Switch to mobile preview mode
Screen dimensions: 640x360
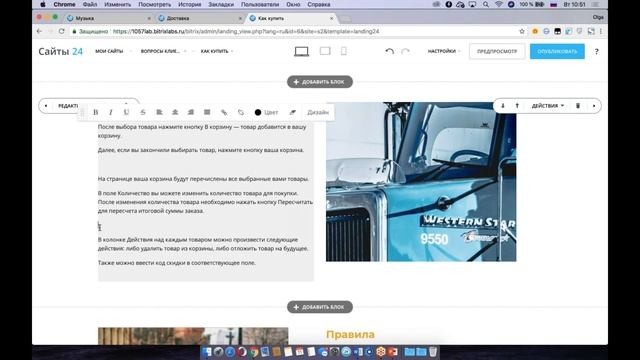(x=344, y=51)
